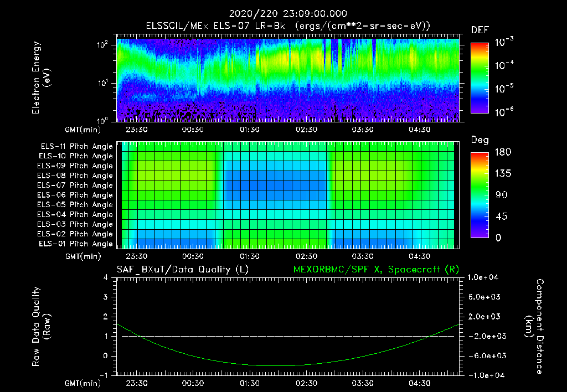Click the Component Distance (km) axis label
The width and height of the screenshot is (567, 392).
coord(534,327)
